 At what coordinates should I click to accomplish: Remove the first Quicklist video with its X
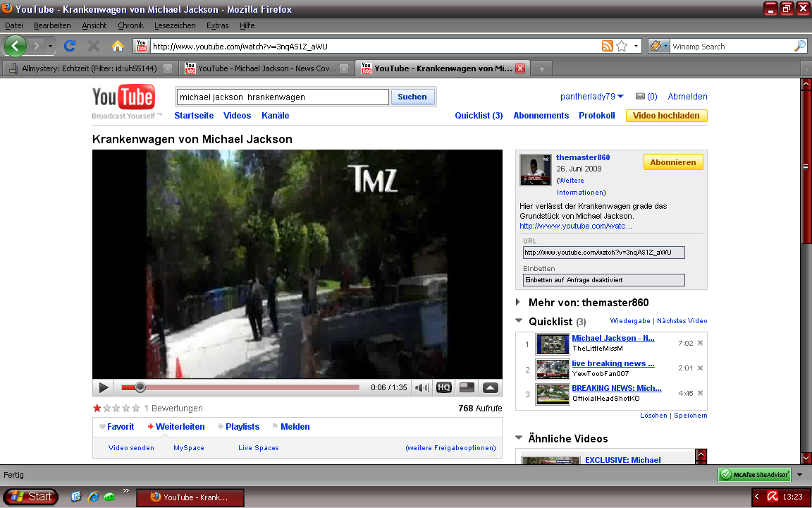700,343
